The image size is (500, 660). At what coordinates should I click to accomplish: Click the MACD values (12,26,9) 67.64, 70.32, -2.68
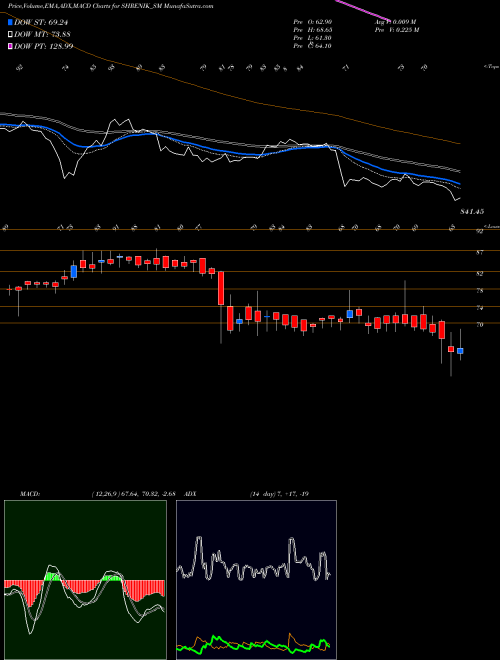pos(133,494)
